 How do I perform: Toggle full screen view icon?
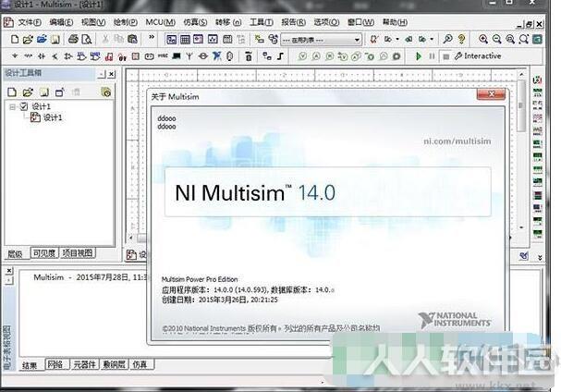coord(537,39)
